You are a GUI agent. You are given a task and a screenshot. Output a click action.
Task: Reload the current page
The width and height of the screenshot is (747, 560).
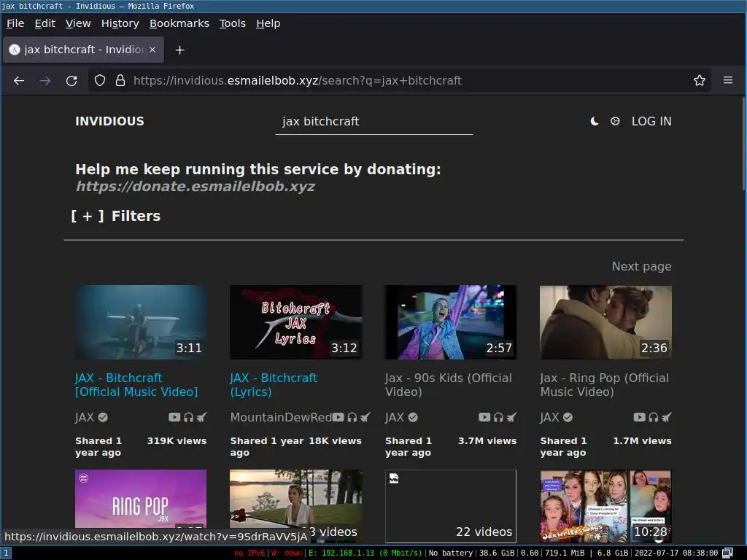pos(71,80)
